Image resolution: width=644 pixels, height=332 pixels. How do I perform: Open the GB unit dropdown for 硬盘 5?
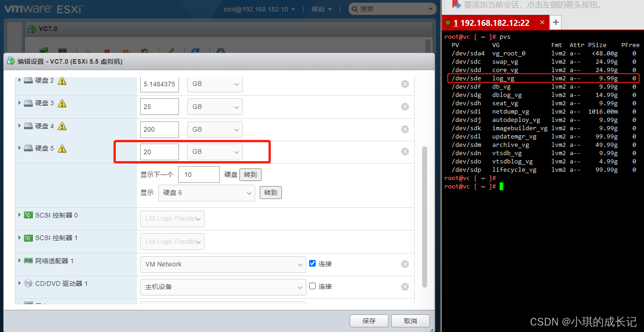click(x=215, y=151)
